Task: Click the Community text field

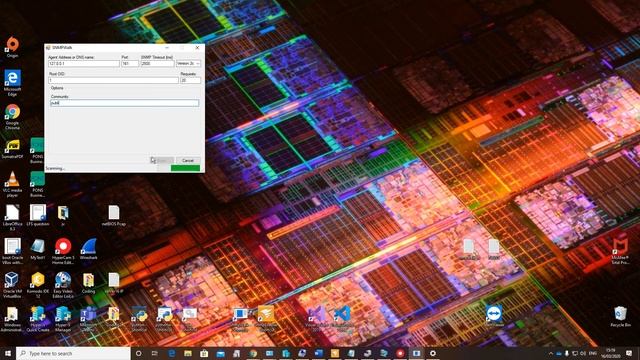Action: coord(124,103)
